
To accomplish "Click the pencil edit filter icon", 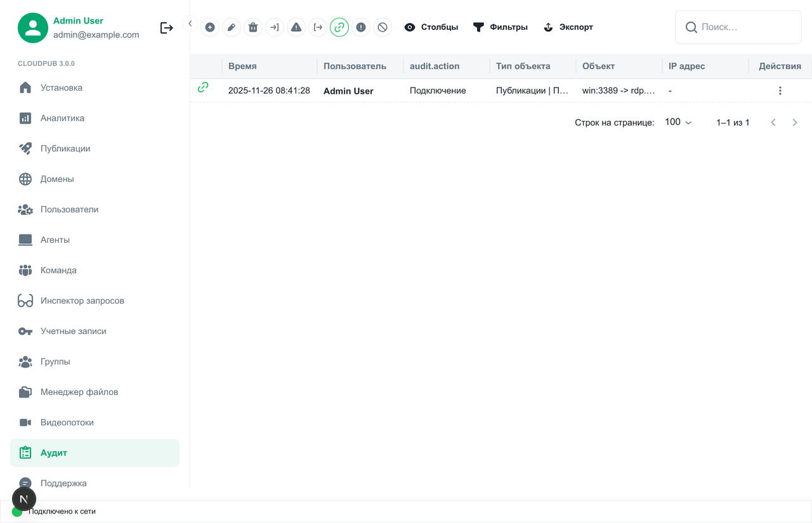I will (232, 27).
